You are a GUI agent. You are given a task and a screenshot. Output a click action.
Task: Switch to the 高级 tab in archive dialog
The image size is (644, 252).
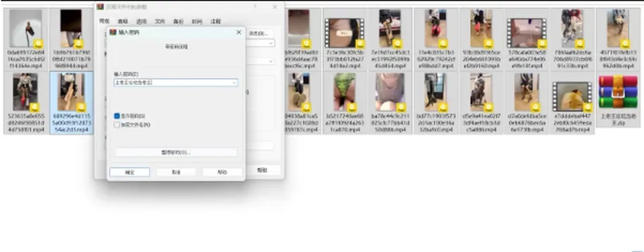coord(123,22)
